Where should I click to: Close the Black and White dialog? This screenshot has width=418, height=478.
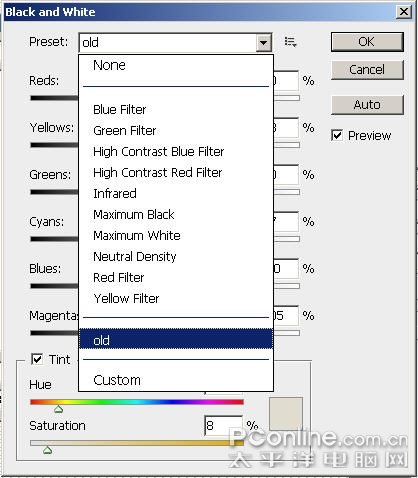coord(403,12)
